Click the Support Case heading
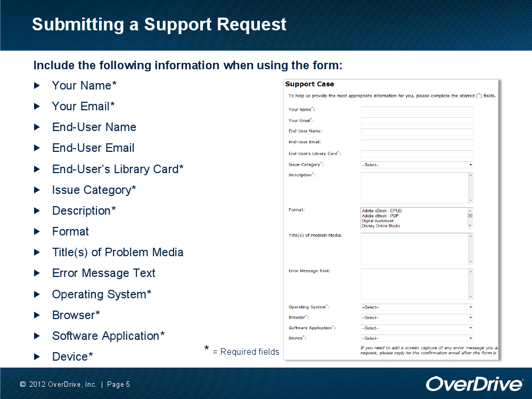Viewport: 532px width, 399px height. coord(309,84)
